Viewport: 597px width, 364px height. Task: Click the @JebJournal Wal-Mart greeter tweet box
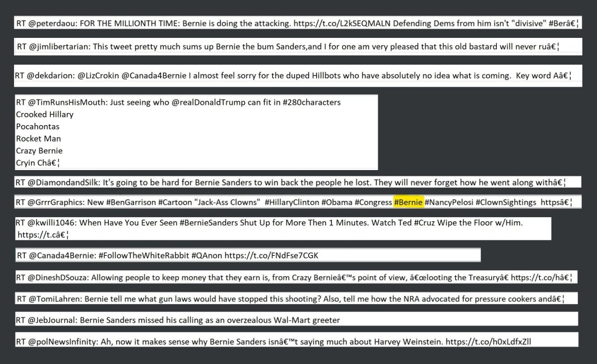coord(296,320)
